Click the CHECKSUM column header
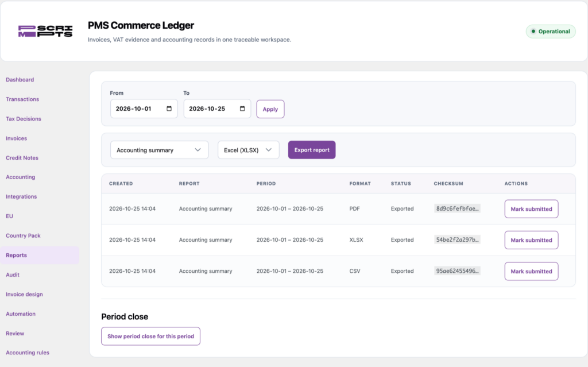The image size is (588, 367). click(x=448, y=184)
